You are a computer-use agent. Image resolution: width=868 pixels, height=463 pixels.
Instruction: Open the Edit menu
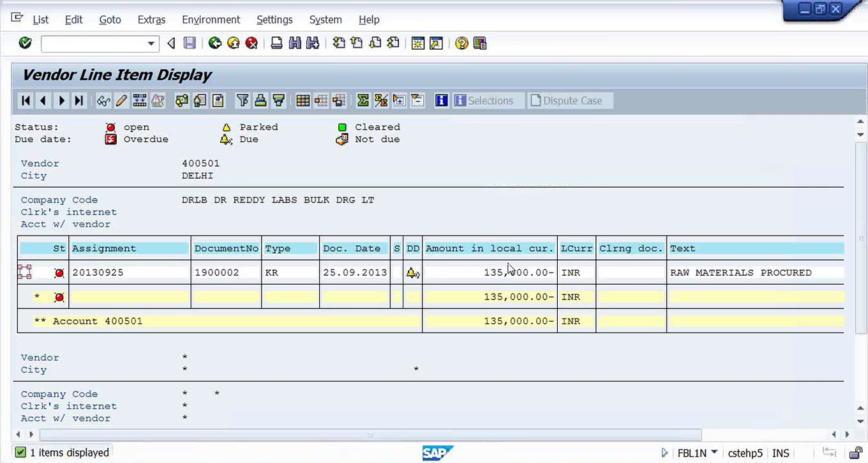pos(73,20)
